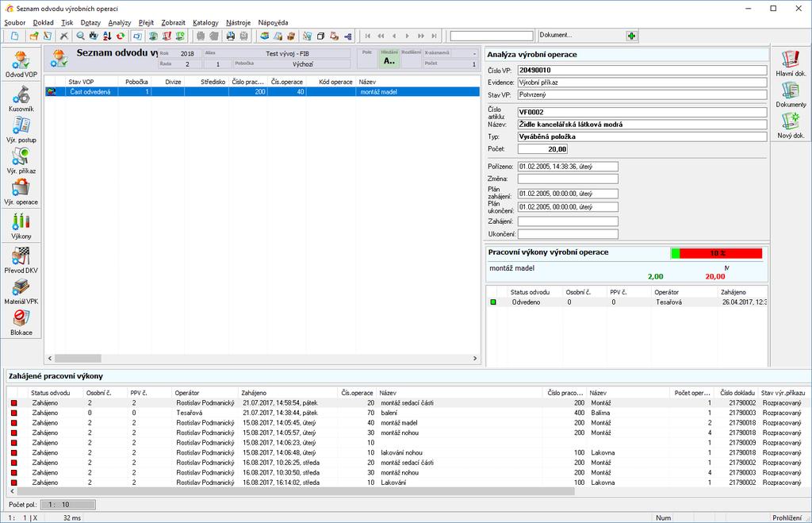
Task: Click the Převod DKV sidebar icon
Action: [x=21, y=260]
